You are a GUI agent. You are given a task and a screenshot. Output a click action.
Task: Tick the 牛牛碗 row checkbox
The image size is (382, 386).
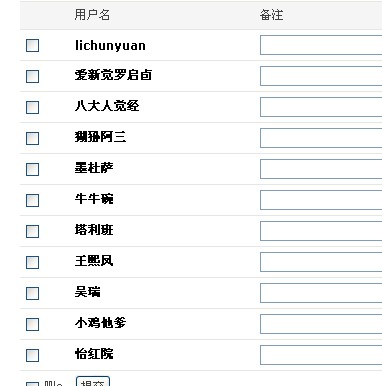tap(32, 200)
